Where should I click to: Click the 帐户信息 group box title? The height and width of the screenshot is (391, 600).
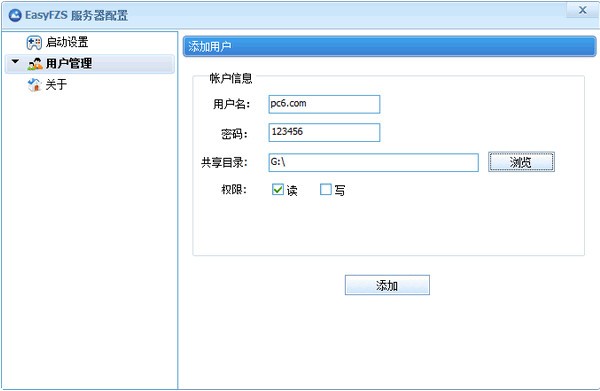tap(231, 78)
